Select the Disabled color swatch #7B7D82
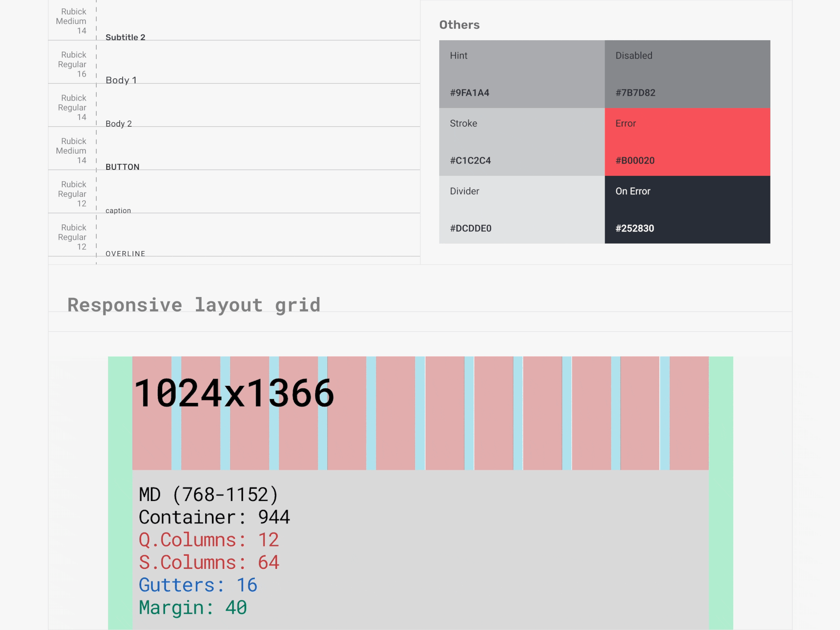Image resolution: width=840 pixels, height=630 pixels. 687,74
